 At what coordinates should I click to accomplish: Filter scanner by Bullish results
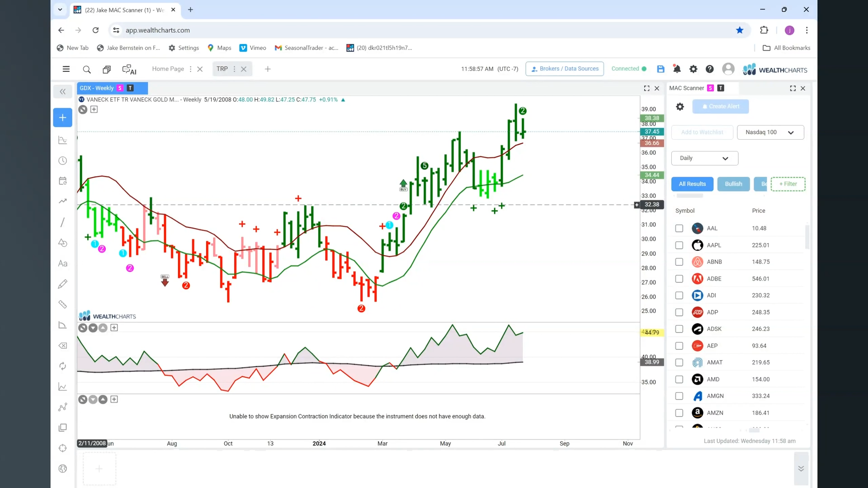click(733, 184)
